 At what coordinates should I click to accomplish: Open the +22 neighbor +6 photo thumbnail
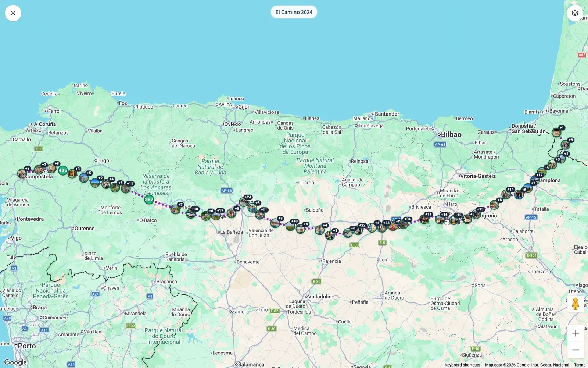coord(348,233)
